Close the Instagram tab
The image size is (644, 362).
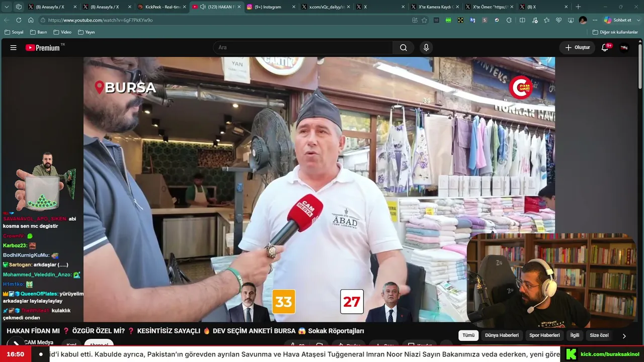[293, 7]
